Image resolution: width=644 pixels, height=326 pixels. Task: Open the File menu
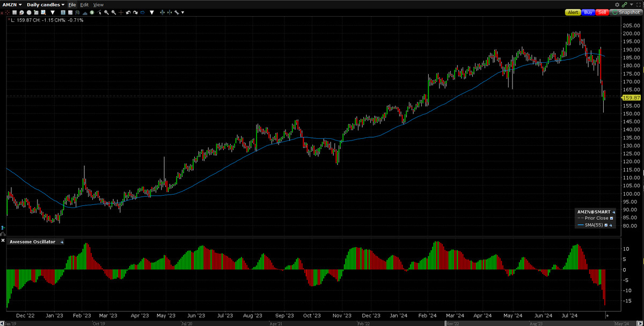pyautogui.click(x=72, y=4)
